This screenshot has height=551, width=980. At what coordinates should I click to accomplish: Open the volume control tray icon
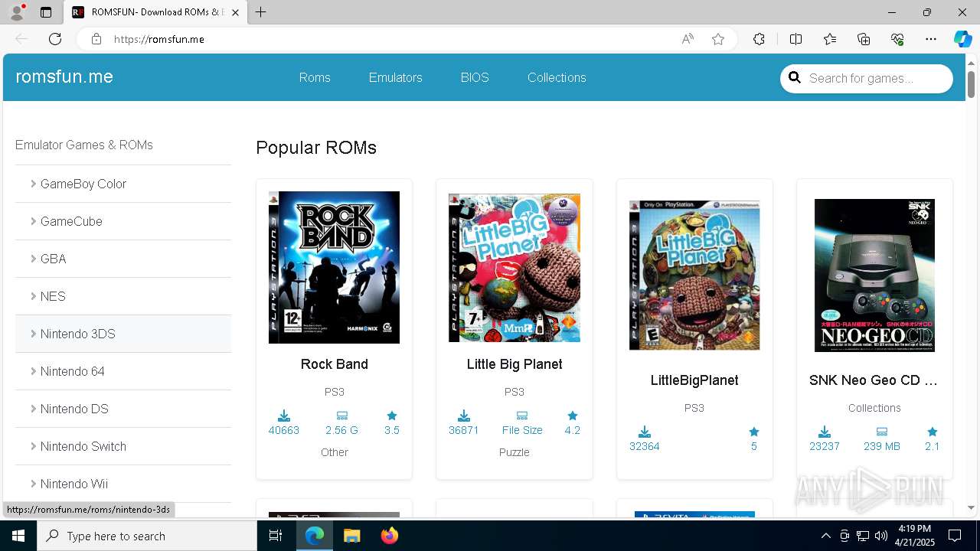click(880, 536)
